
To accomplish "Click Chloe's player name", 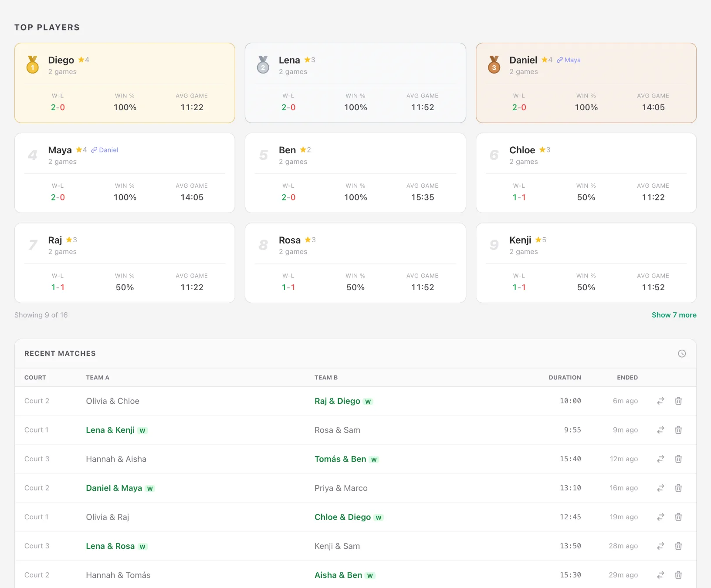I will pyautogui.click(x=522, y=150).
